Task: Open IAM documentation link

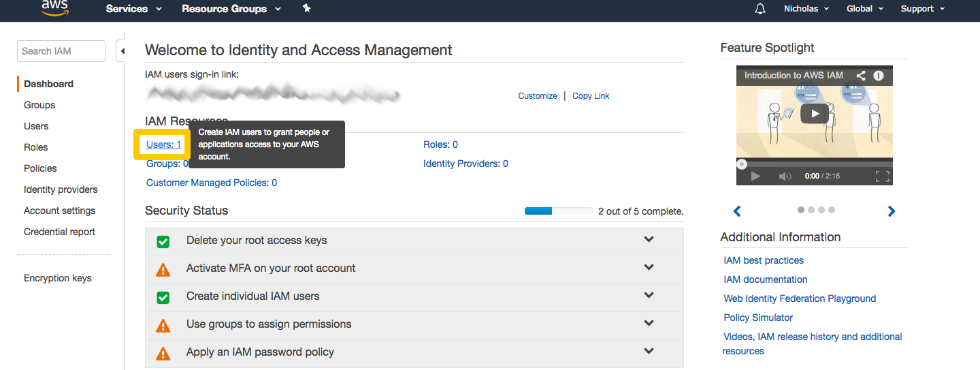Action: coord(766,279)
